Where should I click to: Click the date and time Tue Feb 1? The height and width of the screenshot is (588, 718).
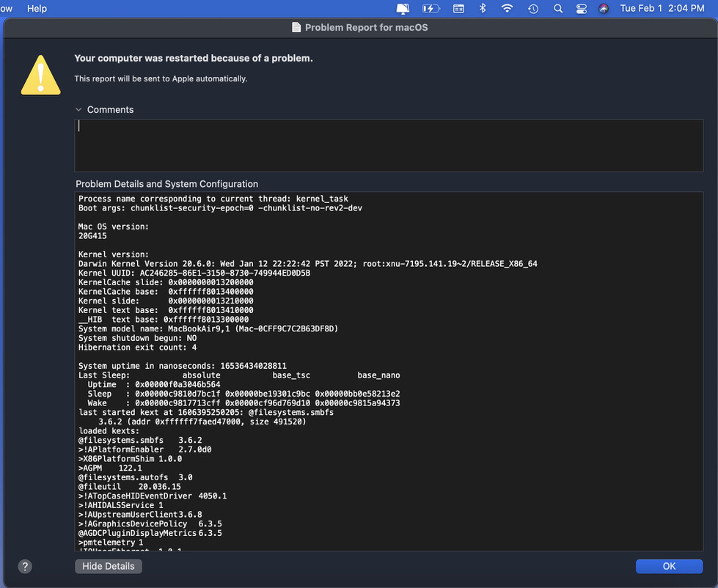[662, 8]
